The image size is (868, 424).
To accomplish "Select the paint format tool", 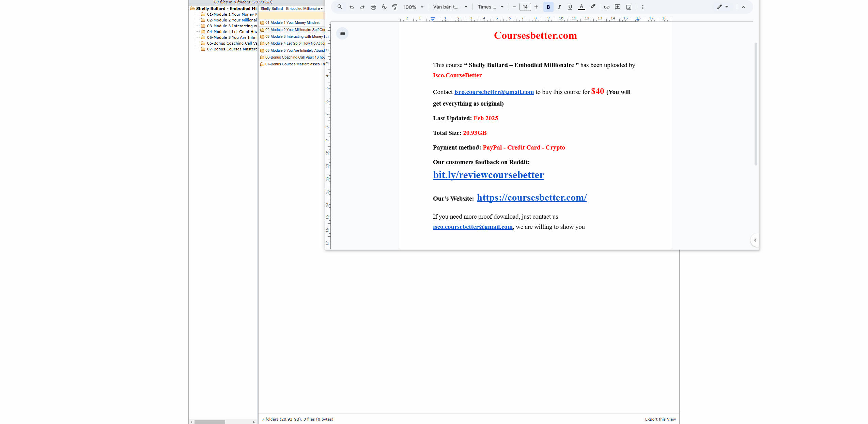I will click(395, 7).
